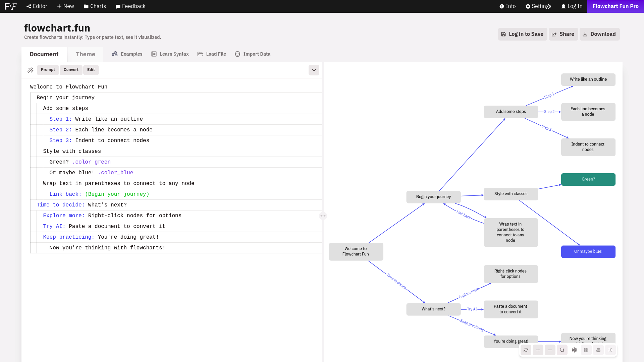Click the align vertical centers icon

[x=598, y=350]
